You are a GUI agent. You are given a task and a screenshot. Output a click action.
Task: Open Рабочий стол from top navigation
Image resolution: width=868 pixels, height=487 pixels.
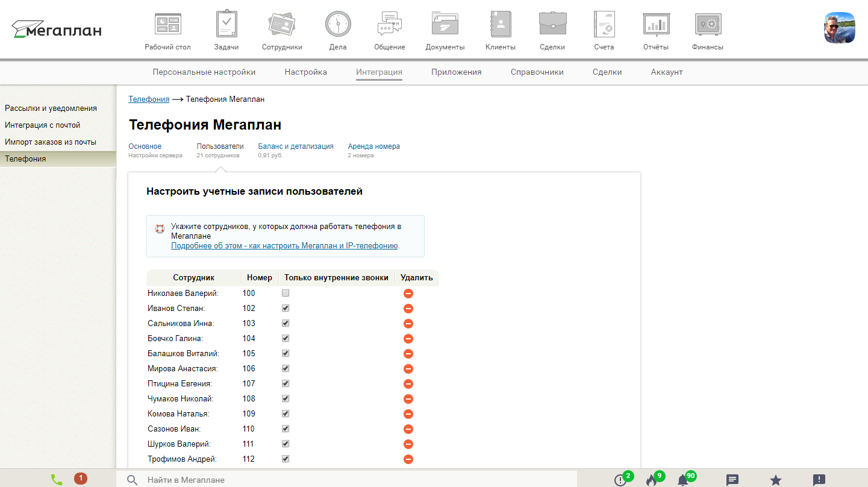(167, 31)
